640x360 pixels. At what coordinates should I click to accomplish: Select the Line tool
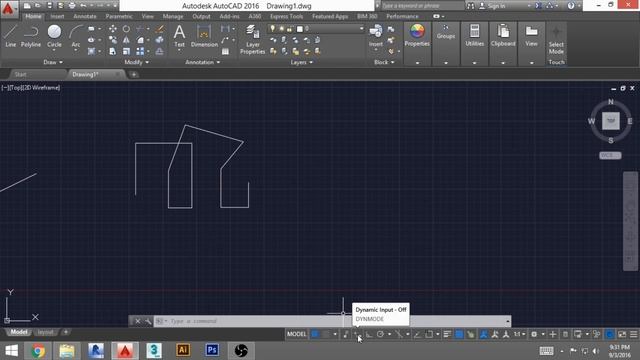pos(11,36)
